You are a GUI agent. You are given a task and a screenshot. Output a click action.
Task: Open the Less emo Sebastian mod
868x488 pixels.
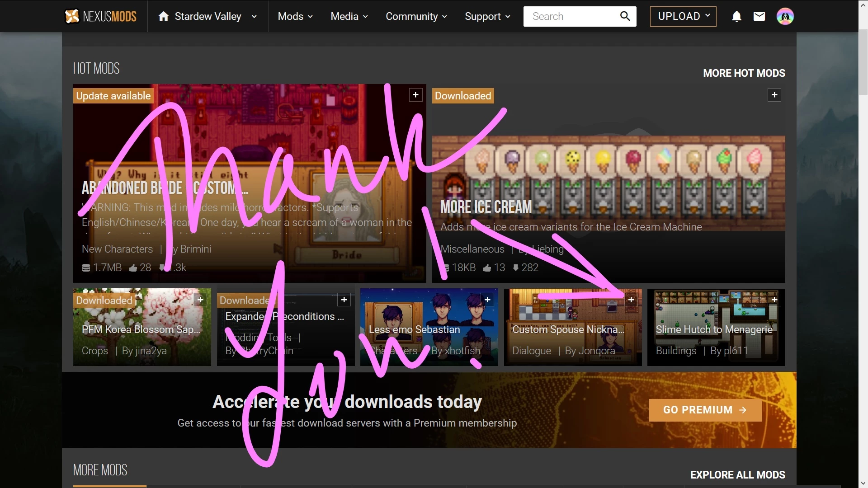pyautogui.click(x=414, y=329)
